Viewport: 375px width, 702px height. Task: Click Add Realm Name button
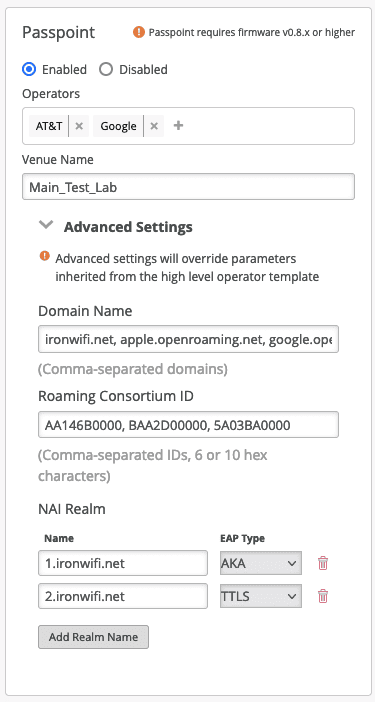click(x=93, y=637)
